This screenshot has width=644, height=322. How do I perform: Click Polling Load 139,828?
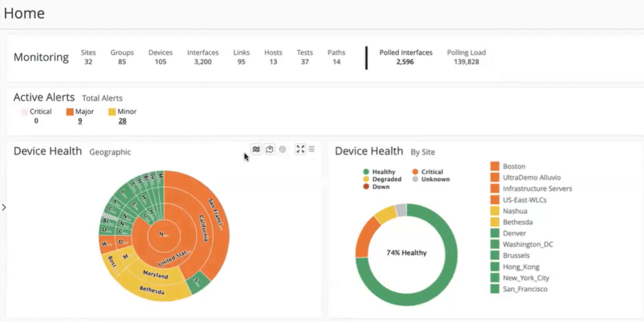point(466,62)
